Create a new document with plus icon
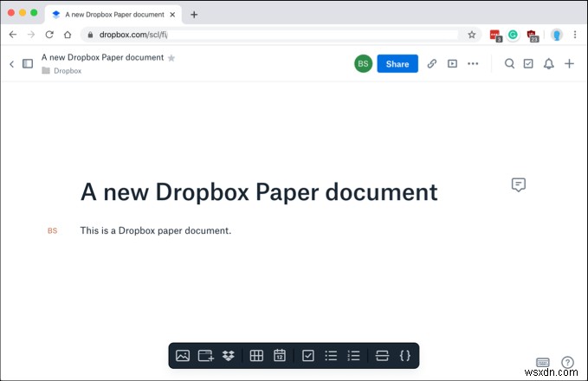 point(569,64)
